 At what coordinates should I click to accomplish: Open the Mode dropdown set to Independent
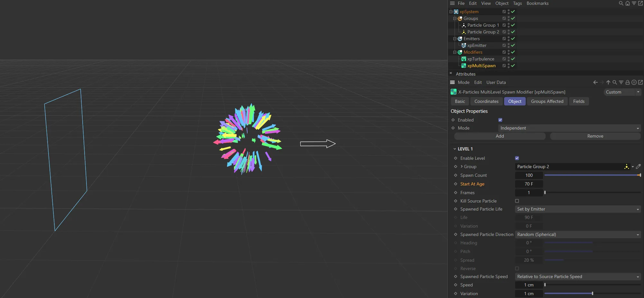(569, 128)
